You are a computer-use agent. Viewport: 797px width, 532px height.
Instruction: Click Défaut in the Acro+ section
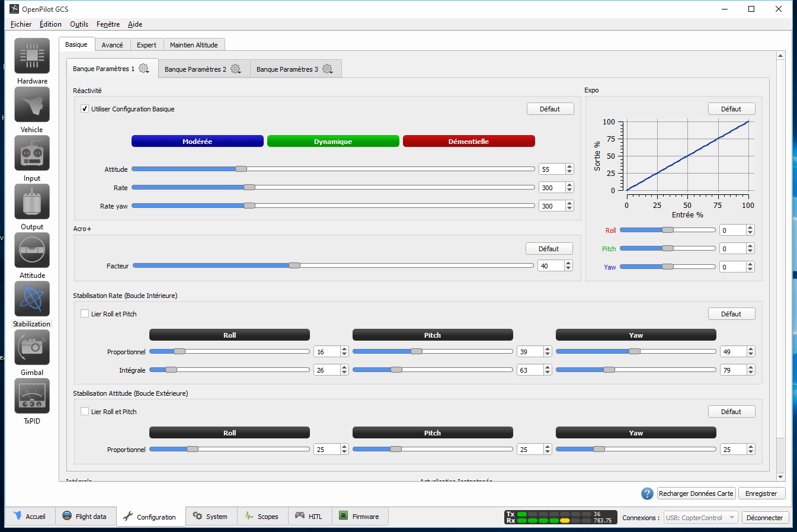tap(549, 249)
